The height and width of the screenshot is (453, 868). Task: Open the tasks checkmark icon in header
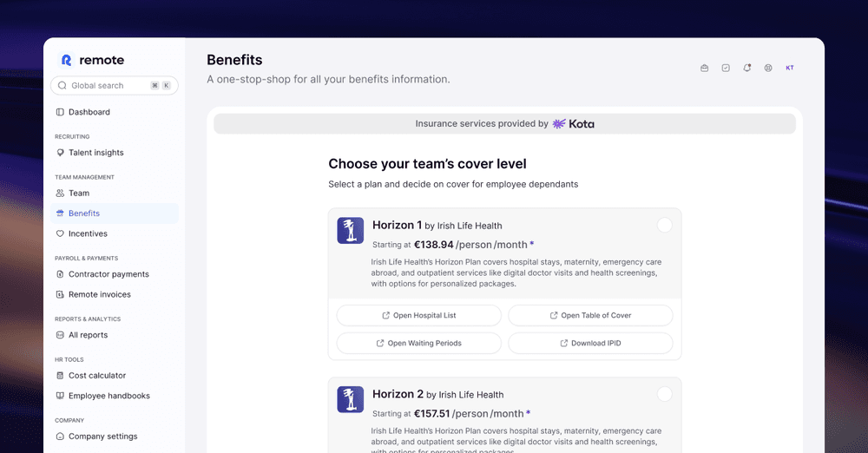click(x=726, y=68)
